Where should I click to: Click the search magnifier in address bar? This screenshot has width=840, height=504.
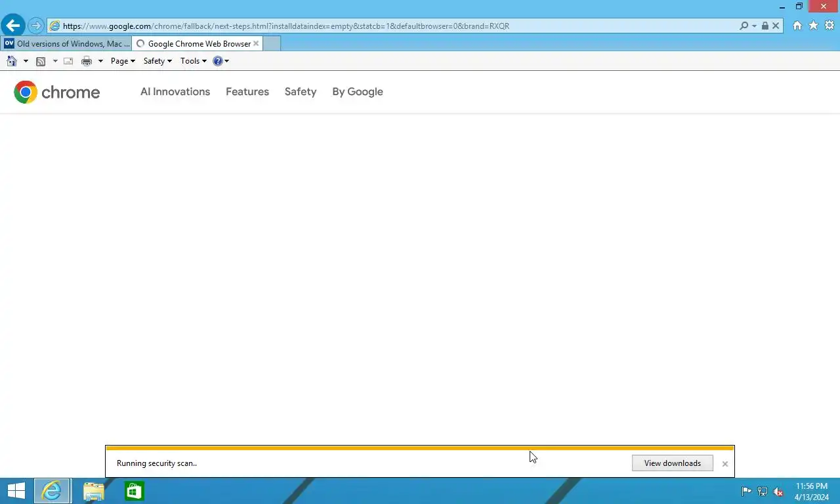[744, 26]
